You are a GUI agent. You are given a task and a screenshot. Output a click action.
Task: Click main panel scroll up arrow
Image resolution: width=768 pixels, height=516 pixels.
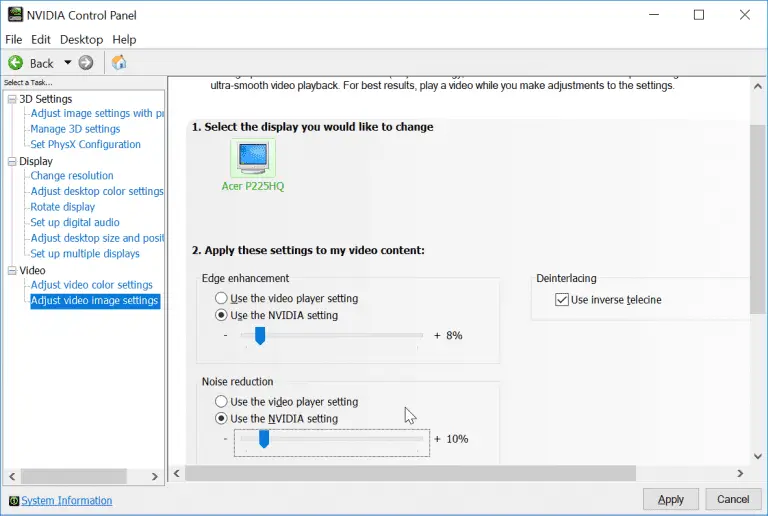(758, 87)
